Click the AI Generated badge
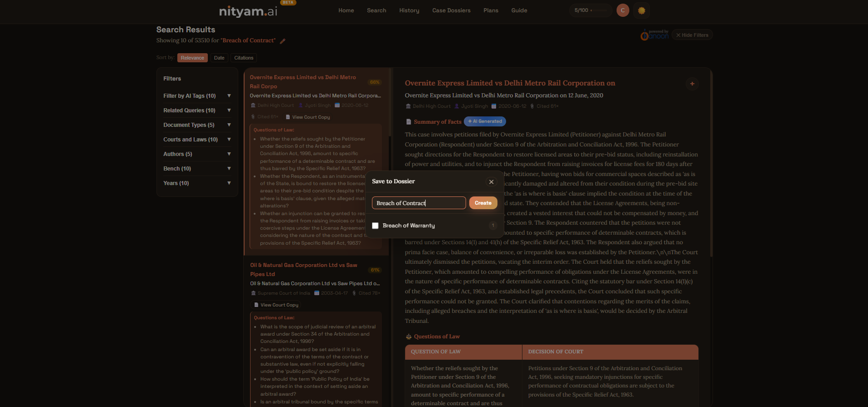The height and width of the screenshot is (407, 868). 485,121
